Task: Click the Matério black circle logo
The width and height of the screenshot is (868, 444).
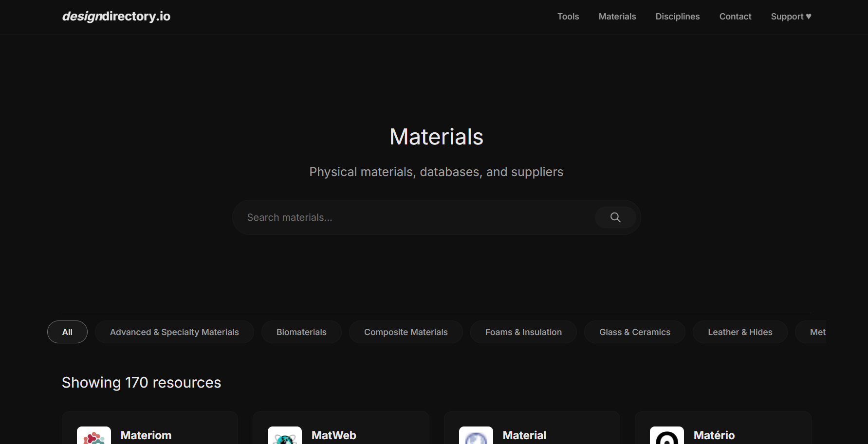Action: (666, 436)
